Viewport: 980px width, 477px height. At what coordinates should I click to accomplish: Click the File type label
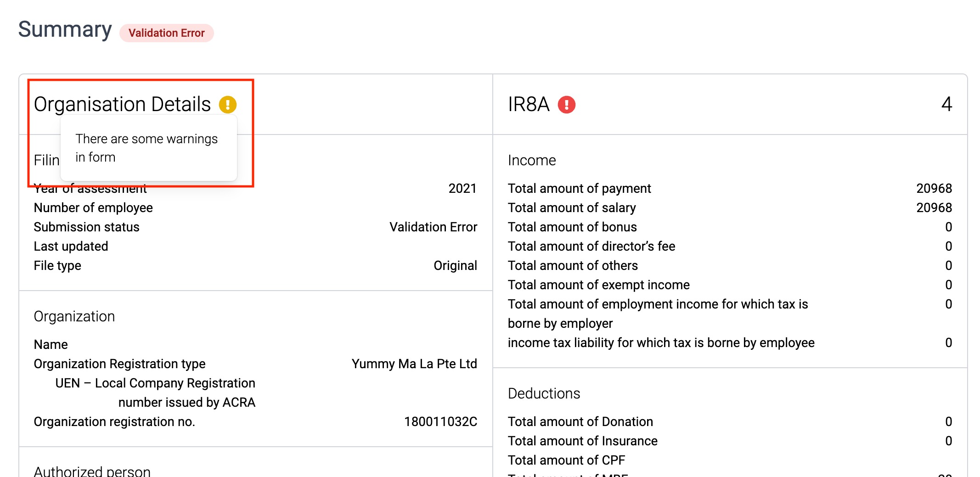pyautogui.click(x=57, y=265)
